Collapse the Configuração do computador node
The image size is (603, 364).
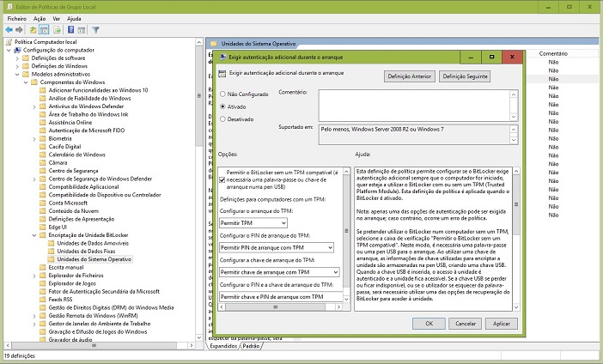click(x=9, y=50)
